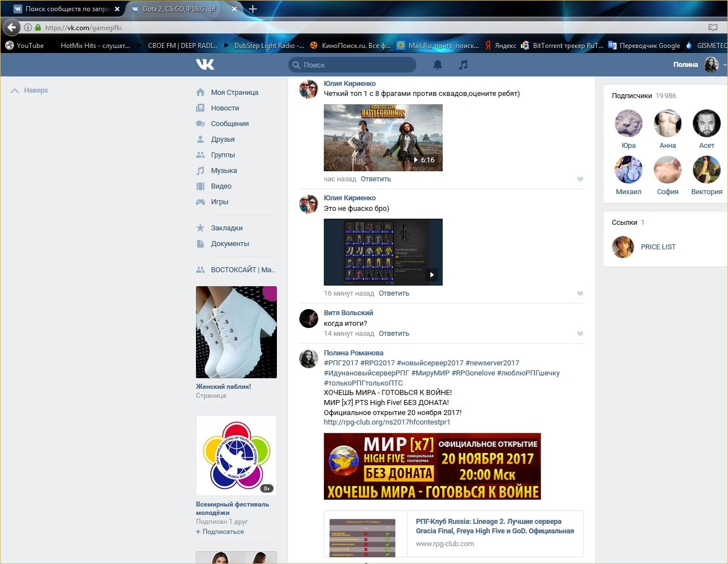
Task: Open the rpg-club.org contest link
Action: tap(387, 422)
